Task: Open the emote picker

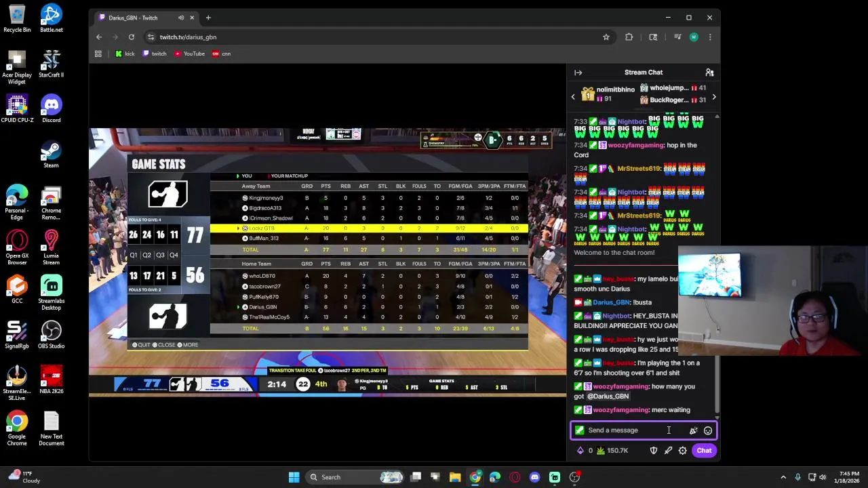Action: click(x=708, y=430)
